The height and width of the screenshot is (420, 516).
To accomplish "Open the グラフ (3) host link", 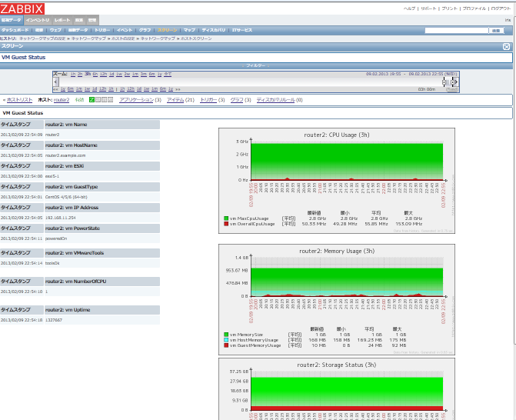I will click(236, 100).
